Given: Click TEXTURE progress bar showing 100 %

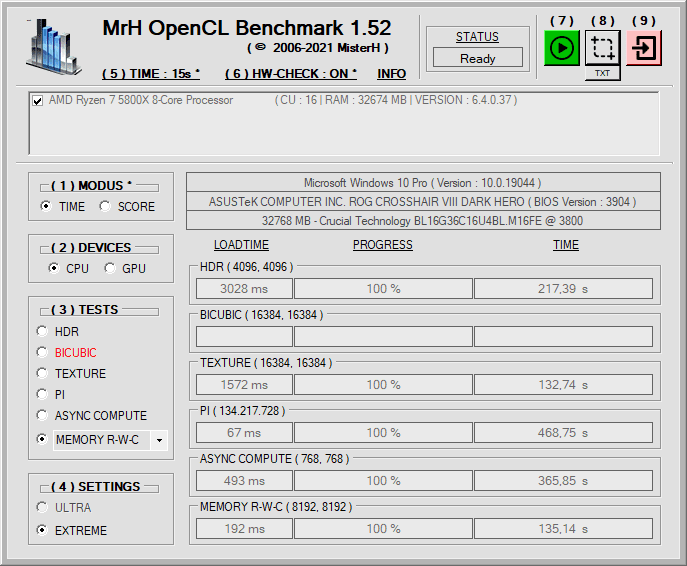Looking at the screenshot, I should (383, 385).
